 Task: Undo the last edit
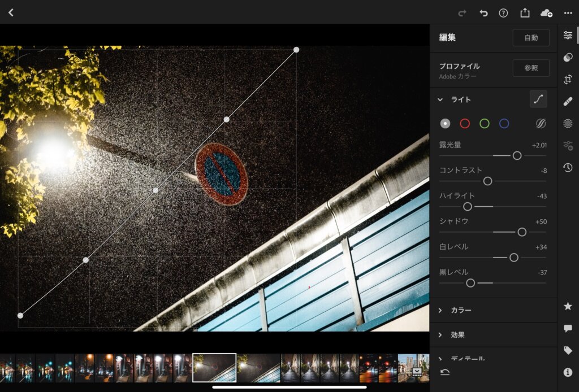pos(483,14)
